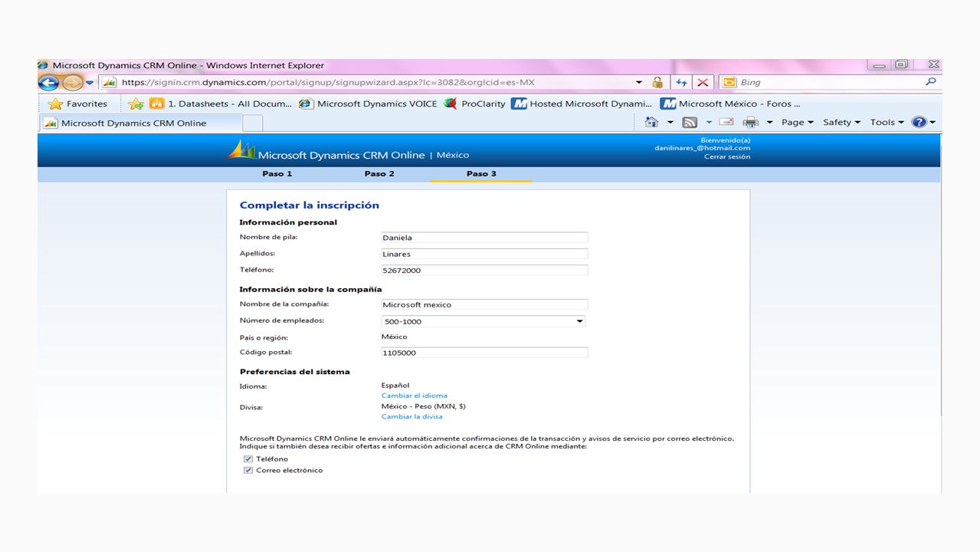Open the Datasheets - All Documents favorite

(221, 103)
